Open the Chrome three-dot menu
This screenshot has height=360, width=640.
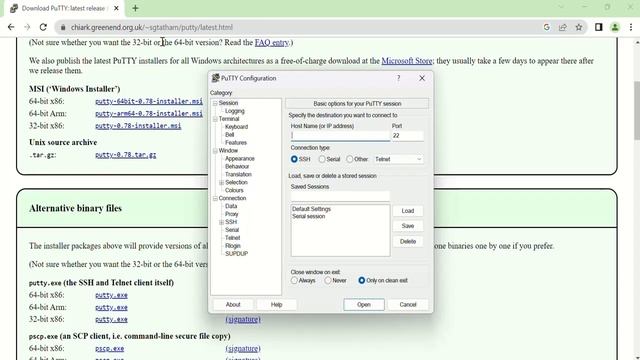tap(631, 27)
